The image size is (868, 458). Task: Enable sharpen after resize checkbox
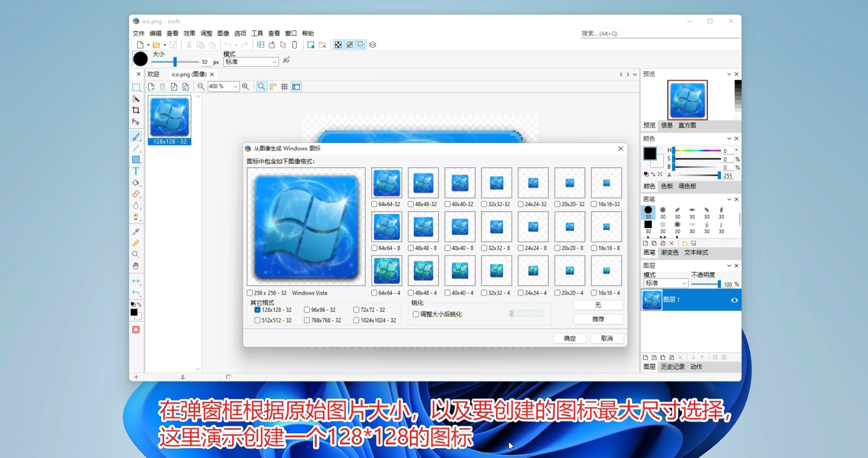(416, 315)
